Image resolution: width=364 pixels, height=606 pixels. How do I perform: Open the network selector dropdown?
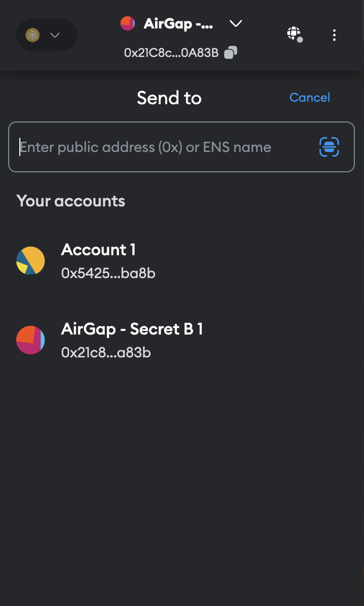click(47, 35)
